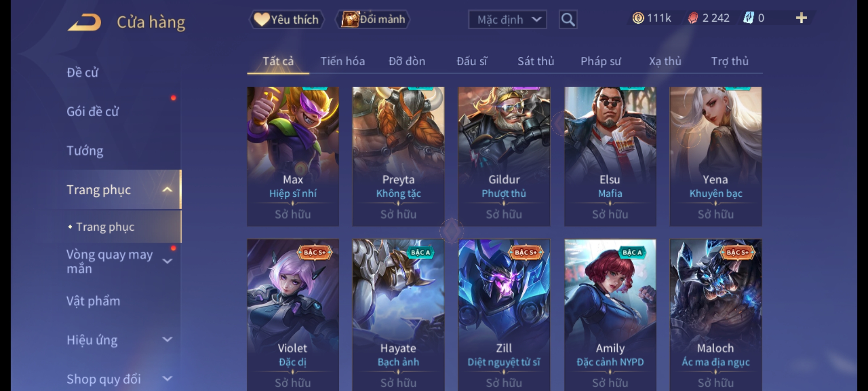Open the search magnifier icon
Image resolution: width=868 pixels, height=391 pixels.
point(568,20)
